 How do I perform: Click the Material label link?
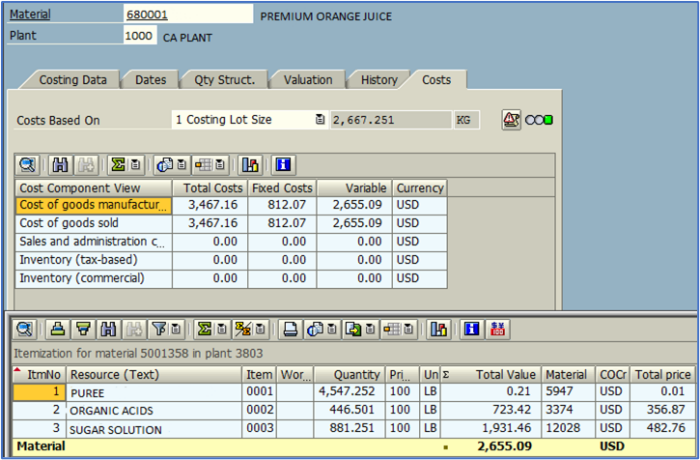coord(30,14)
